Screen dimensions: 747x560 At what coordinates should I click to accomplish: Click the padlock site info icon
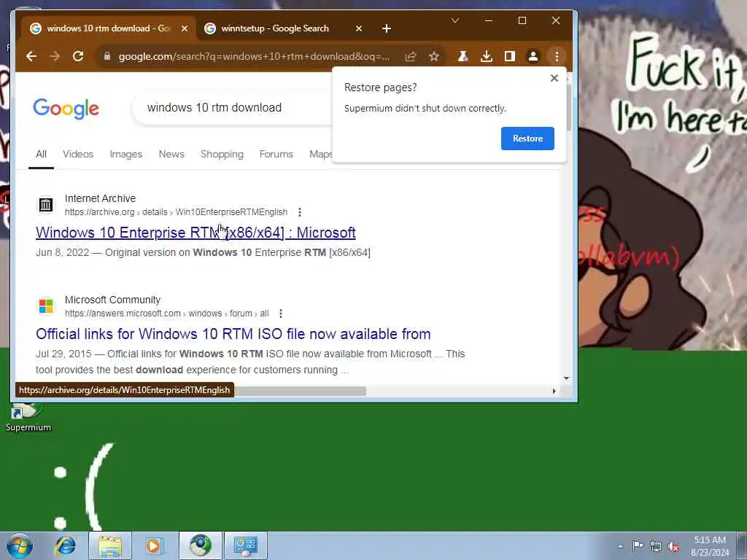click(107, 56)
